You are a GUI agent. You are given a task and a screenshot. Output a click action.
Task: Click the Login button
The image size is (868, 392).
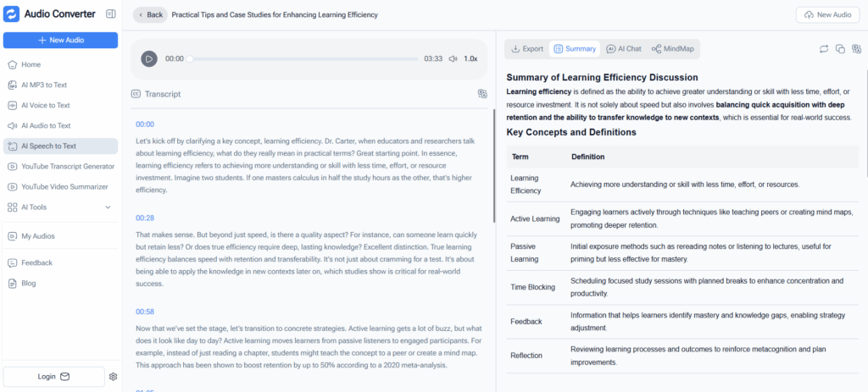coord(53,377)
